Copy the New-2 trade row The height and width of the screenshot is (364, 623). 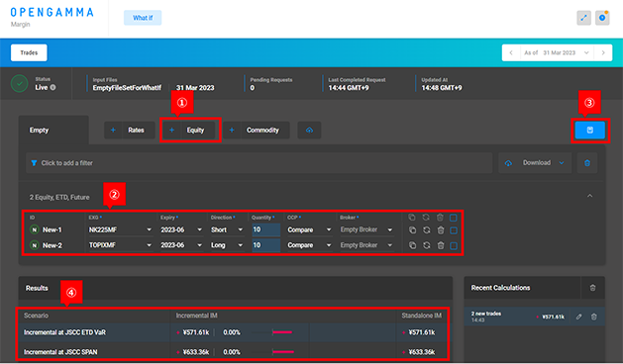(x=412, y=245)
